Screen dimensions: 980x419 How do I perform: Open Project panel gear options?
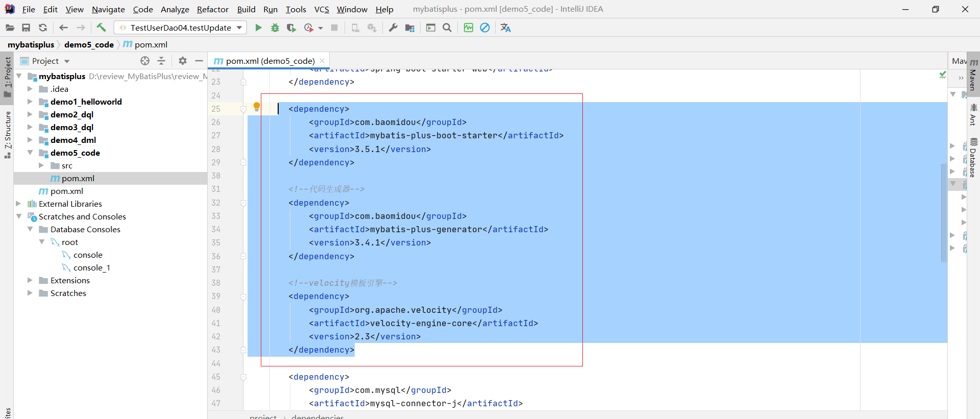[x=183, y=61]
